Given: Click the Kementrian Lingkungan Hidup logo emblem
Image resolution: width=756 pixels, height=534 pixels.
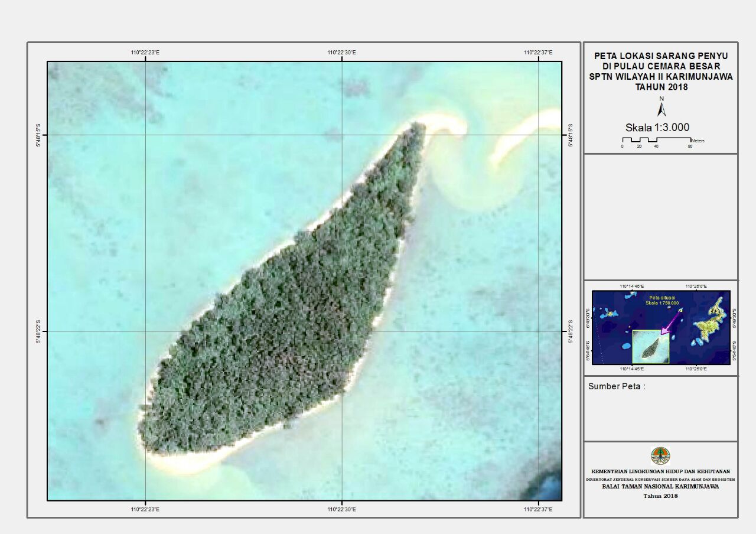Looking at the screenshot, I should tap(660, 456).
